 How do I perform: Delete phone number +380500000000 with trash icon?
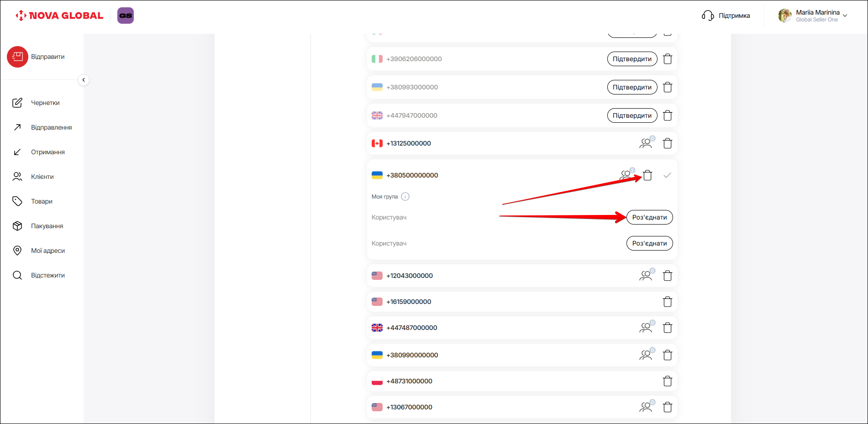pos(647,175)
